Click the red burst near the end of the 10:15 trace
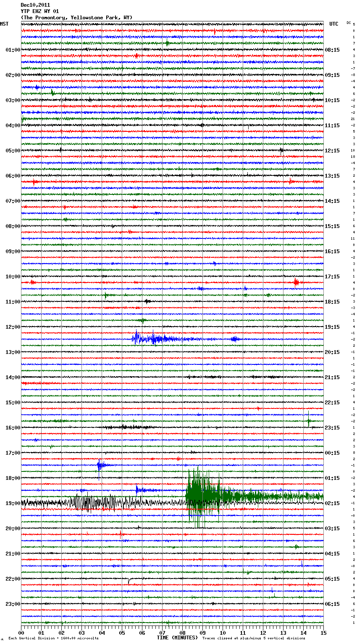 point(297,282)
